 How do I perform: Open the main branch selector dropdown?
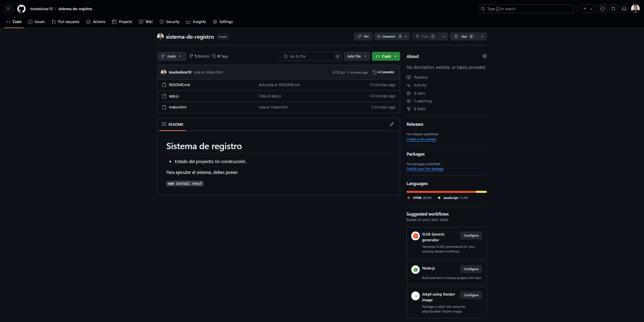click(x=171, y=56)
